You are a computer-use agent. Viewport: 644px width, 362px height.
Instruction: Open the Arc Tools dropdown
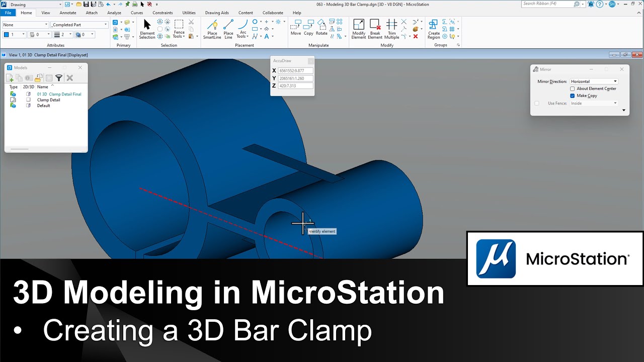243,29
